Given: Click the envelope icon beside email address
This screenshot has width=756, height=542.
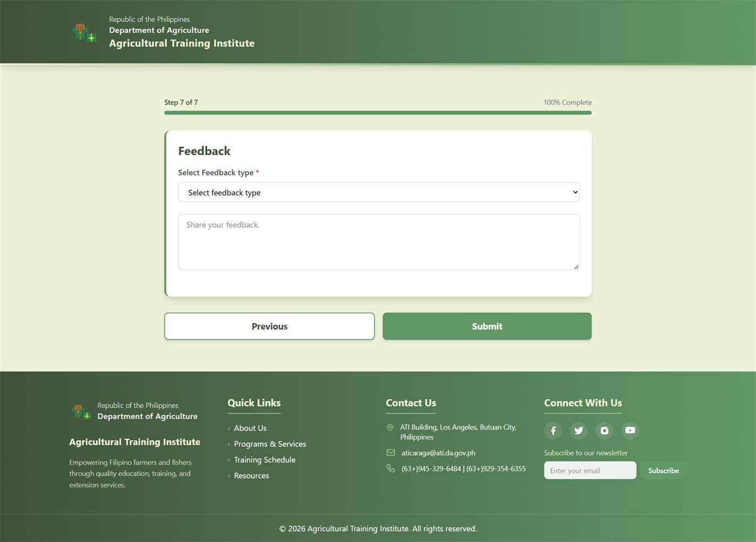Looking at the screenshot, I should (390, 452).
